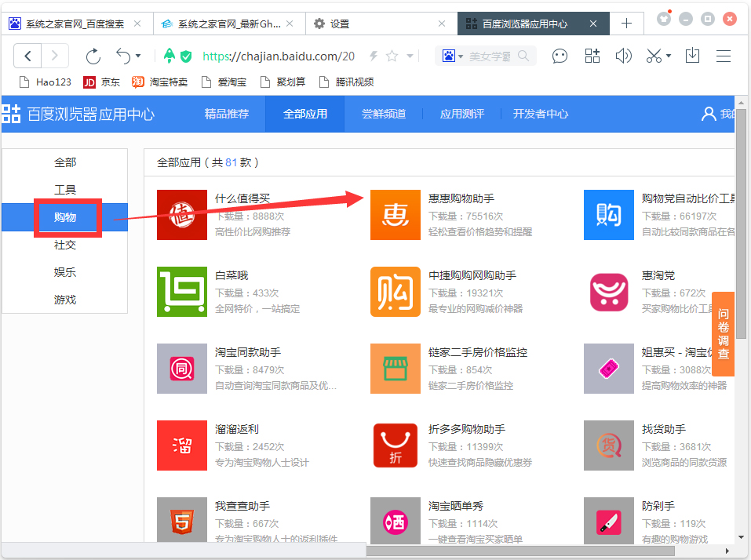Screen dimensions: 751x560
Task: Expand the undo history dropdown arrow
Action: pos(138,56)
